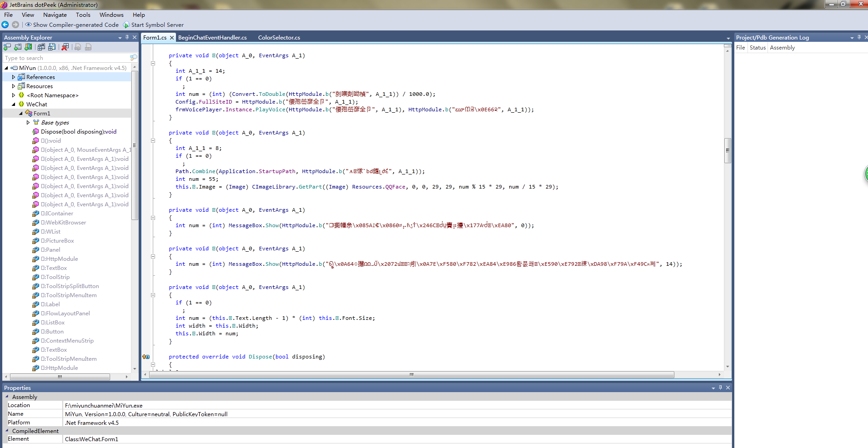868x448 pixels.
Task: Click the File column header in log
Action: point(741,47)
